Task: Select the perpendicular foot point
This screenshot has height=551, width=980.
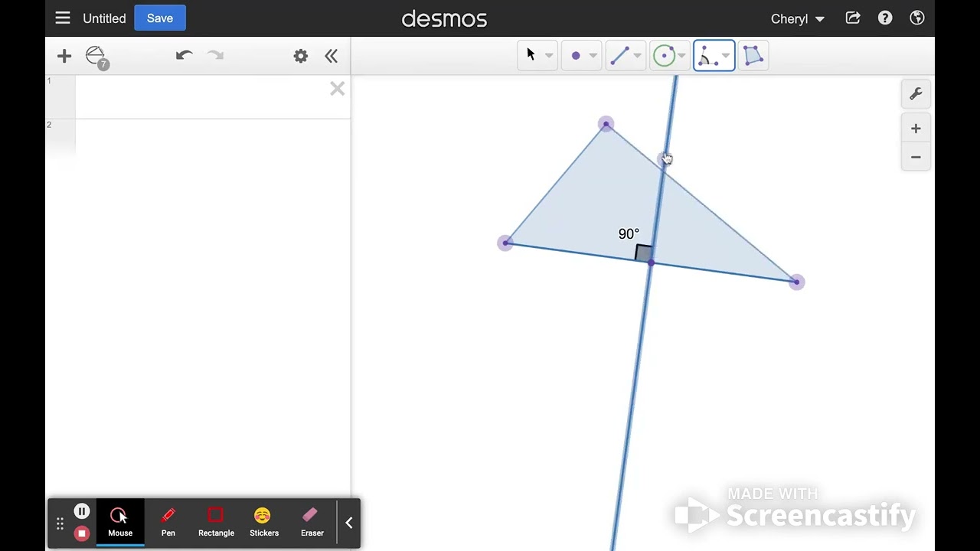Action: coord(650,263)
